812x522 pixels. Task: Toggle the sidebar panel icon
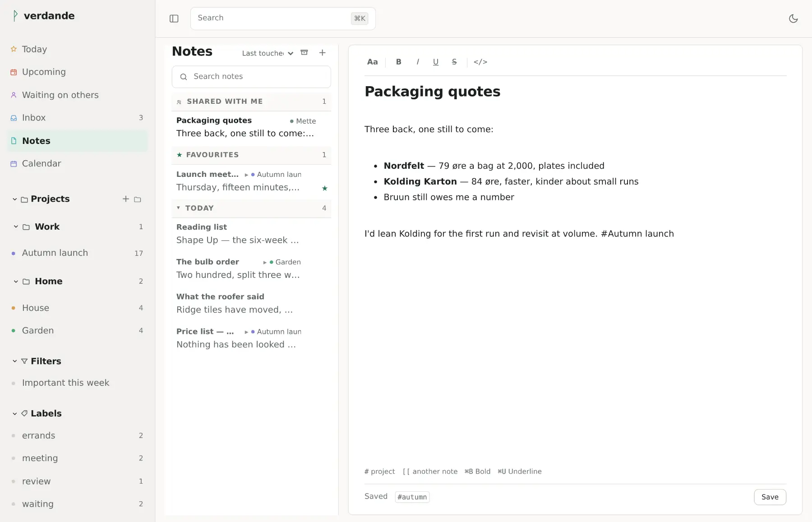[x=174, y=18]
